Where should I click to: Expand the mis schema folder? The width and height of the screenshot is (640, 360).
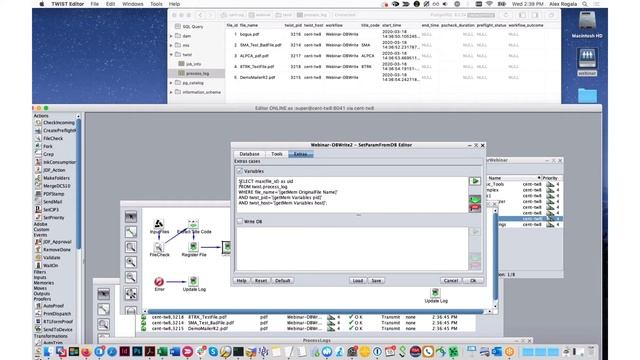point(171,45)
